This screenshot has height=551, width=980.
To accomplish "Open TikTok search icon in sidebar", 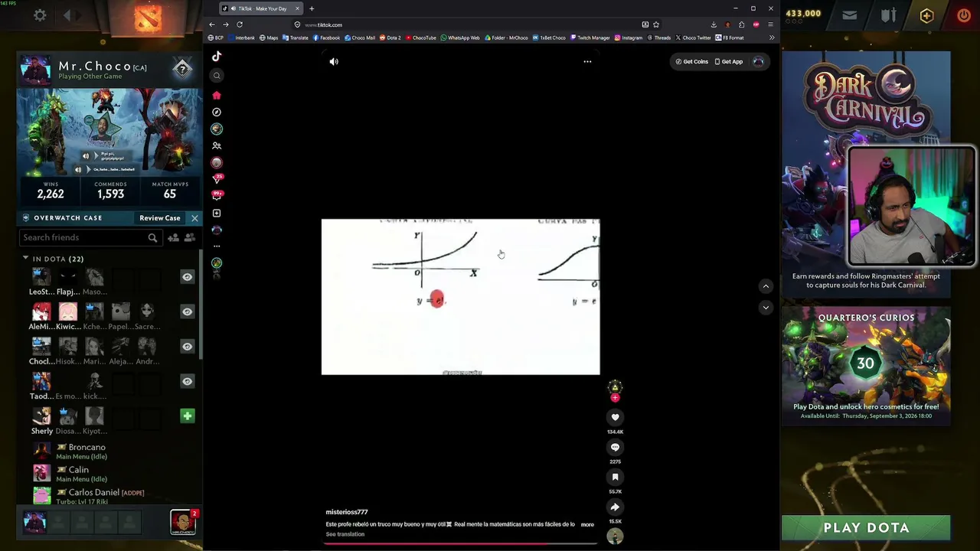I will 217,75.
